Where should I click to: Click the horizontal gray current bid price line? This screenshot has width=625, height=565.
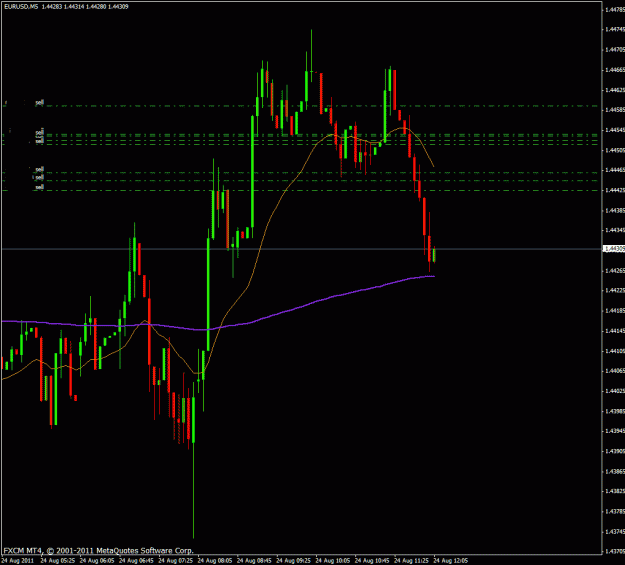coord(302,249)
